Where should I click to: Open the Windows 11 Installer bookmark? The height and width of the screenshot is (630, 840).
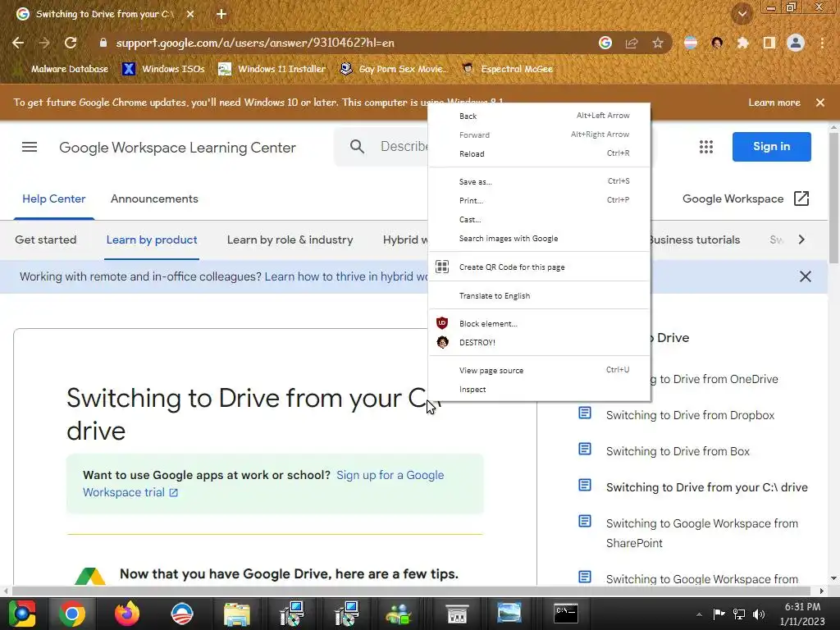[272, 69]
